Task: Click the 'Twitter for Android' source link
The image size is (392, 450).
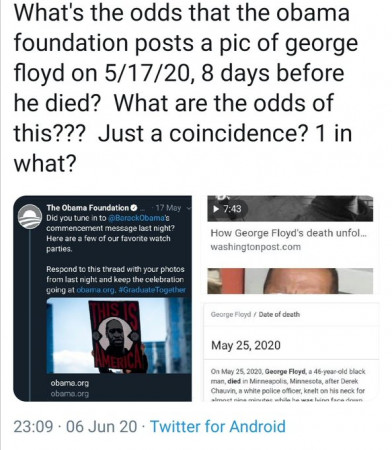Action: [x=218, y=426]
